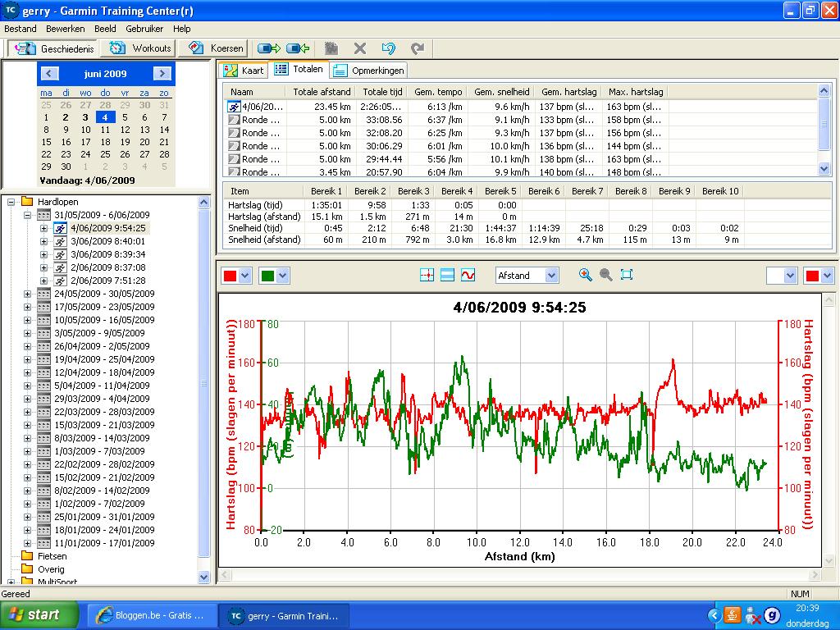Viewport: 840px width, 630px height.
Task: Click the fit graph to window icon
Action: pos(626,276)
